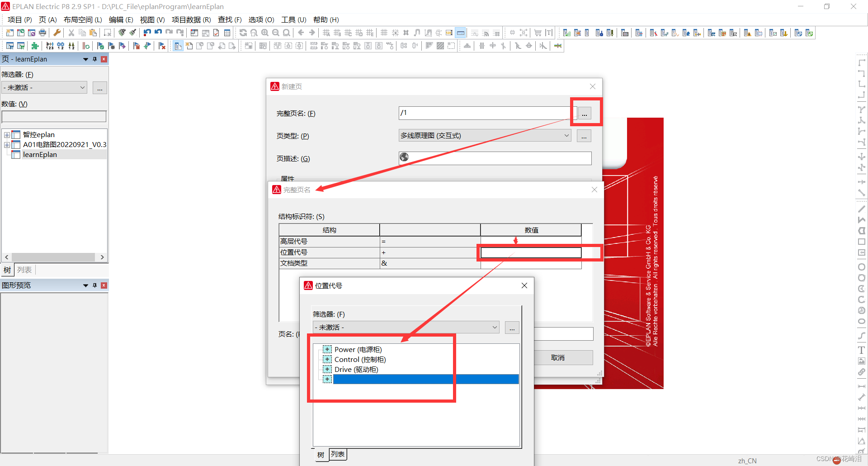Open the 工具 (U) menu

point(294,20)
